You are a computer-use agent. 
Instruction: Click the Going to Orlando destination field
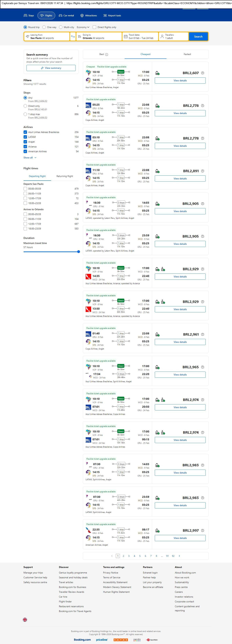[99, 36]
